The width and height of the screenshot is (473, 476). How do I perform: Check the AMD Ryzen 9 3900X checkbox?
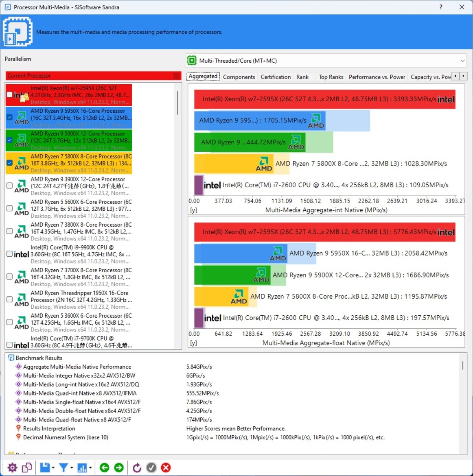[x=9, y=186]
